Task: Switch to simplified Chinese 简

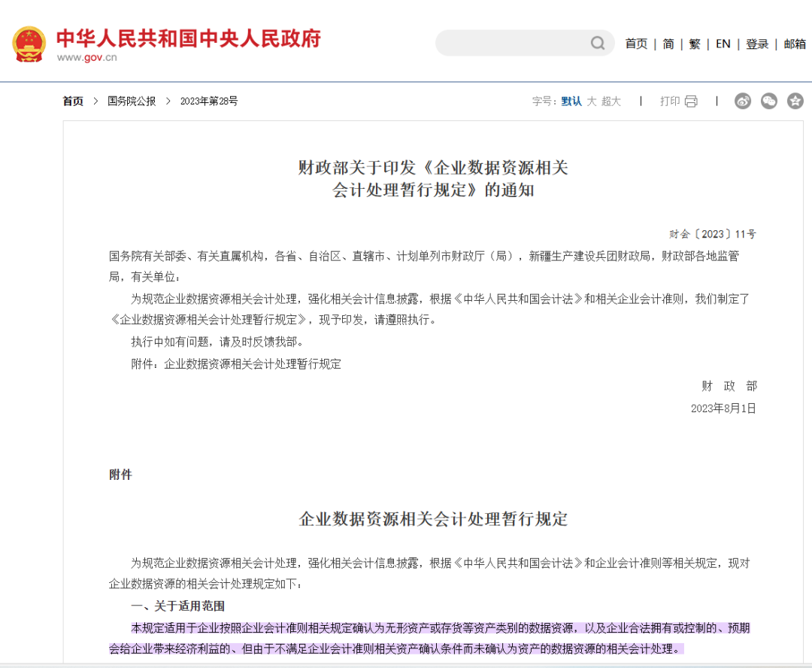Action: click(x=668, y=44)
